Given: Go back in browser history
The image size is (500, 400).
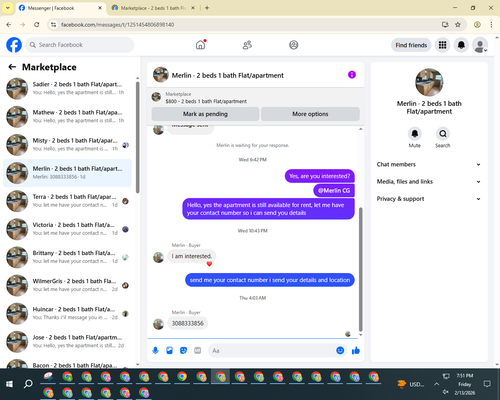Looking at the screenshot, I should 9,25.
